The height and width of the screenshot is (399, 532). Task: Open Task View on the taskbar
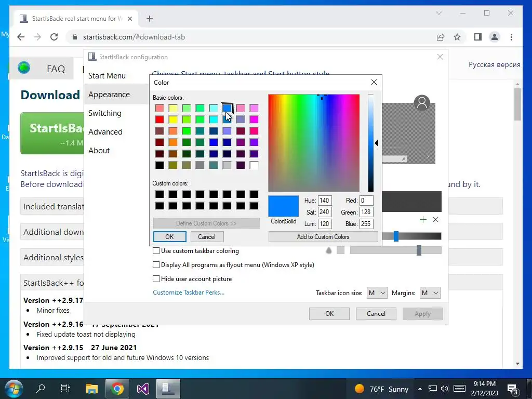point(65,389)
